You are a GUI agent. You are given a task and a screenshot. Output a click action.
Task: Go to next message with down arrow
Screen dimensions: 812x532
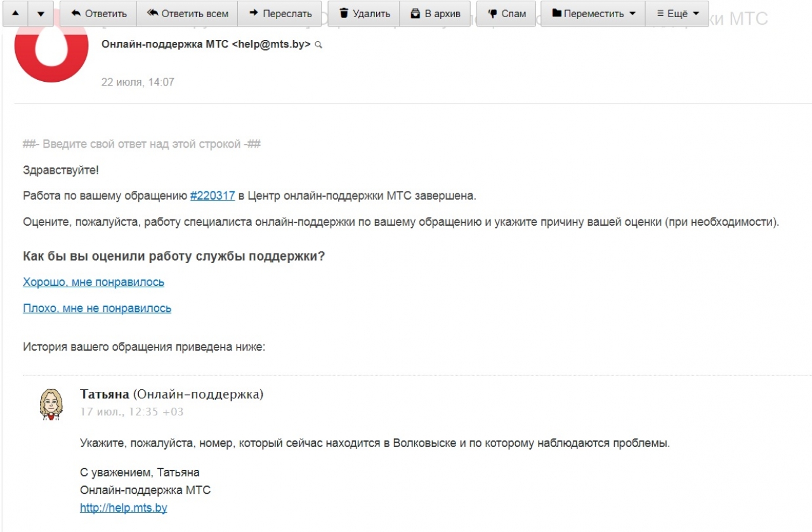click(x=41, y=13)
